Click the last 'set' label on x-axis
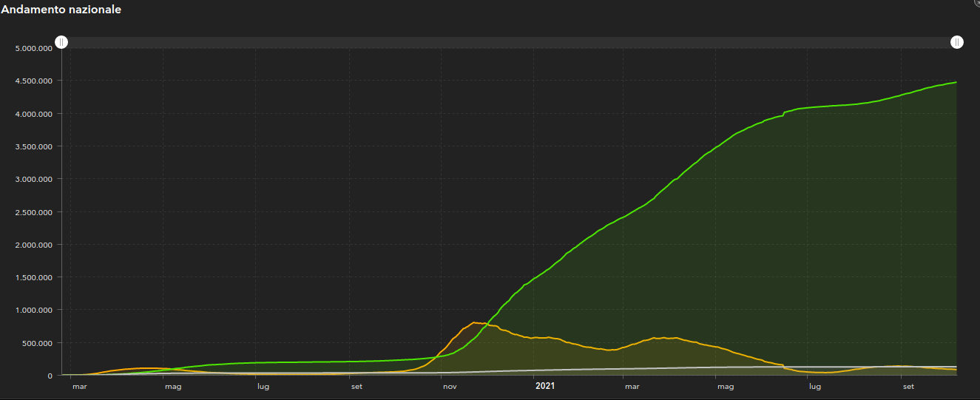 [908, 386]
